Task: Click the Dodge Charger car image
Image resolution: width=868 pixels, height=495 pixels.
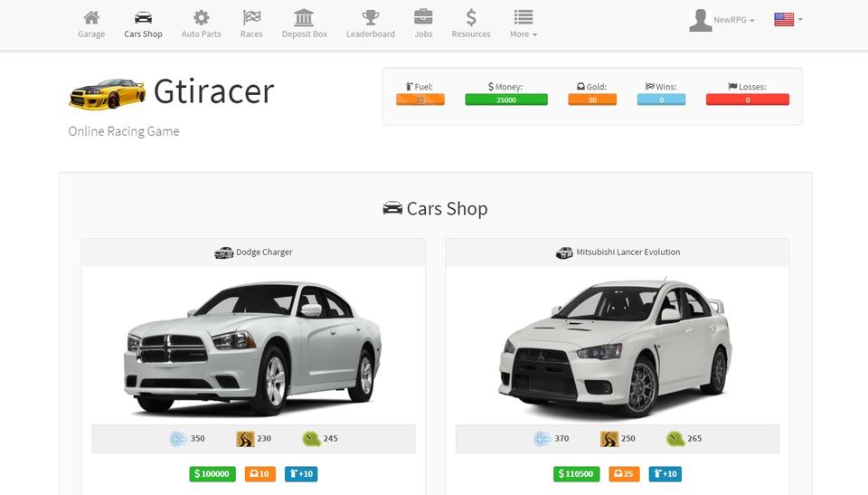Action: tap(253, 348)
